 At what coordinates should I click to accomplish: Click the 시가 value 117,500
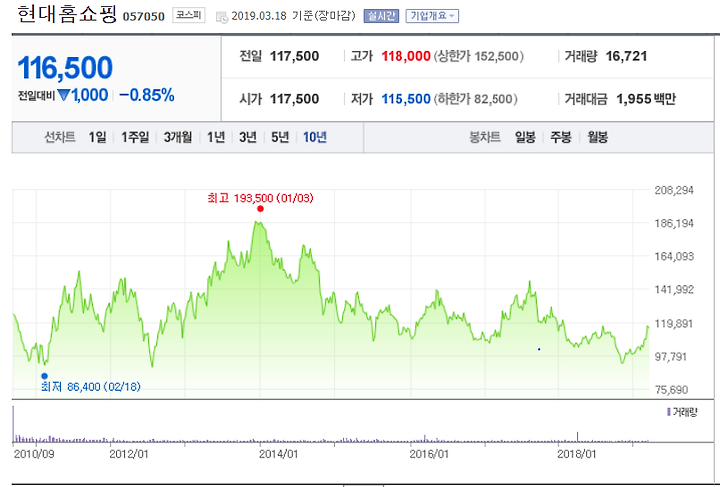click(294, 99)
